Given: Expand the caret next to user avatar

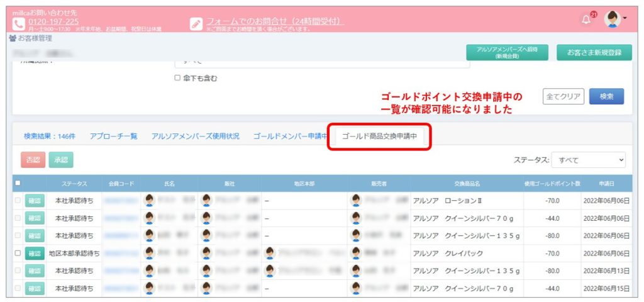Looking at the screenshot, I should point(625,18).
